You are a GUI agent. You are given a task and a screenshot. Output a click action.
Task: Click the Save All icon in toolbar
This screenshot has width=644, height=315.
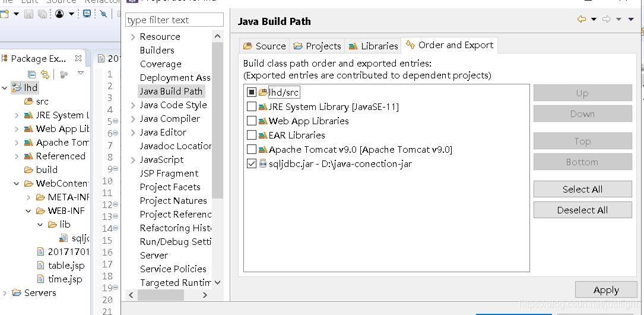tap(42, 14)
